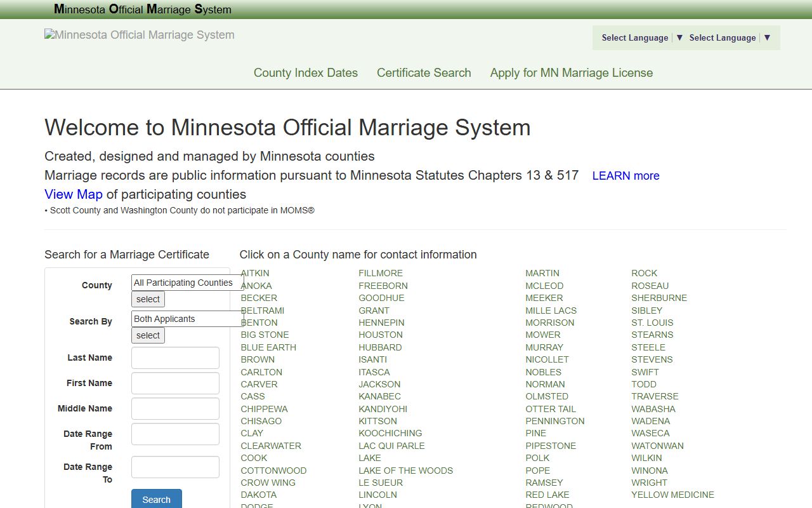Follow the LEARN more link
Image resolution: width=812 pixels, height=508 pixels.
[x=625, y=176]
